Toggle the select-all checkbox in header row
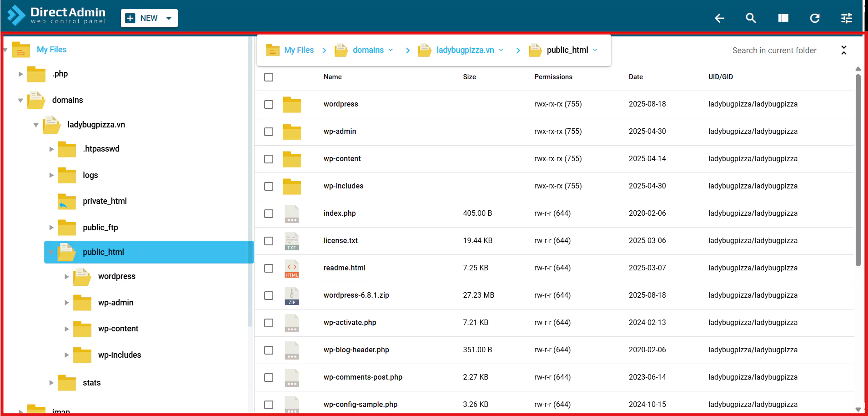 pos(269,77)
